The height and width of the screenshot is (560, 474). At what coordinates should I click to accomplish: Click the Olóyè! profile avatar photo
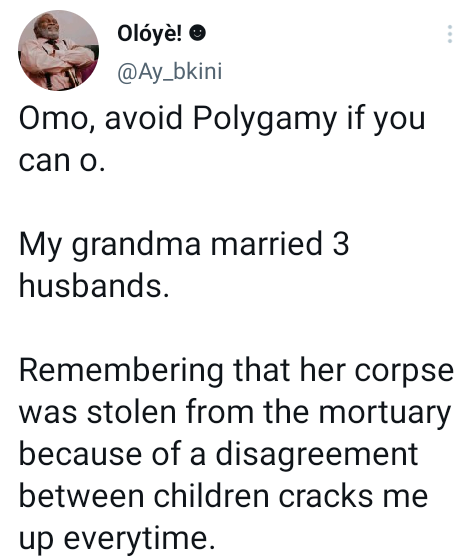(x=59, y=50)
